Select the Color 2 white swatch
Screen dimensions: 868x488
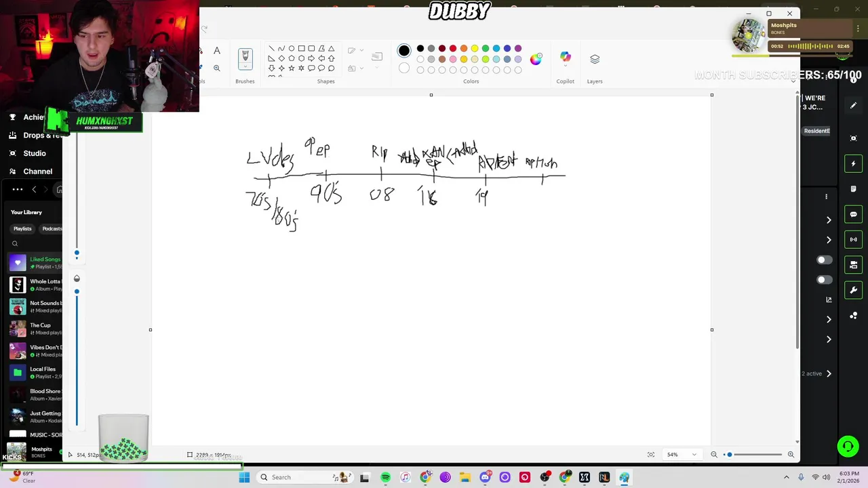click(x=404, y=68)
